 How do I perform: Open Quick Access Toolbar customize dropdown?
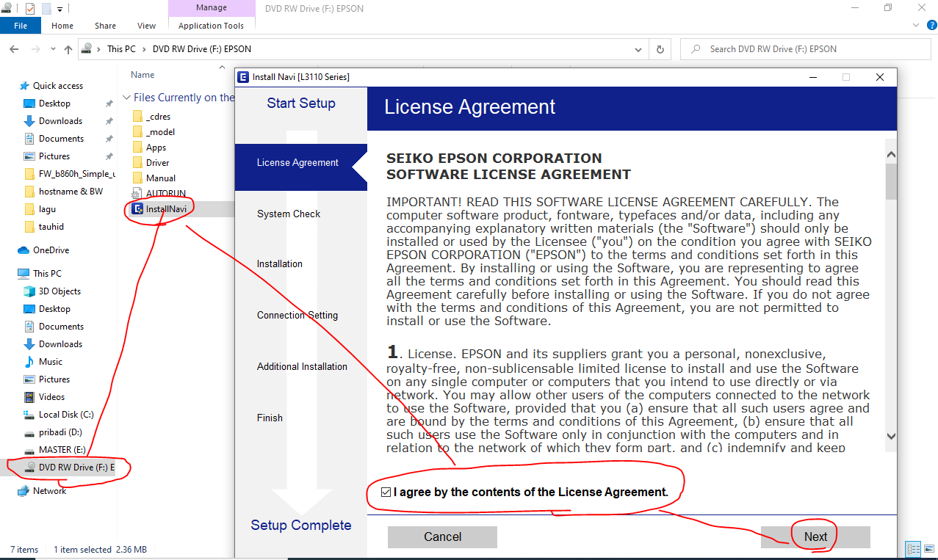pyautogui.click(x=60, y=9)
